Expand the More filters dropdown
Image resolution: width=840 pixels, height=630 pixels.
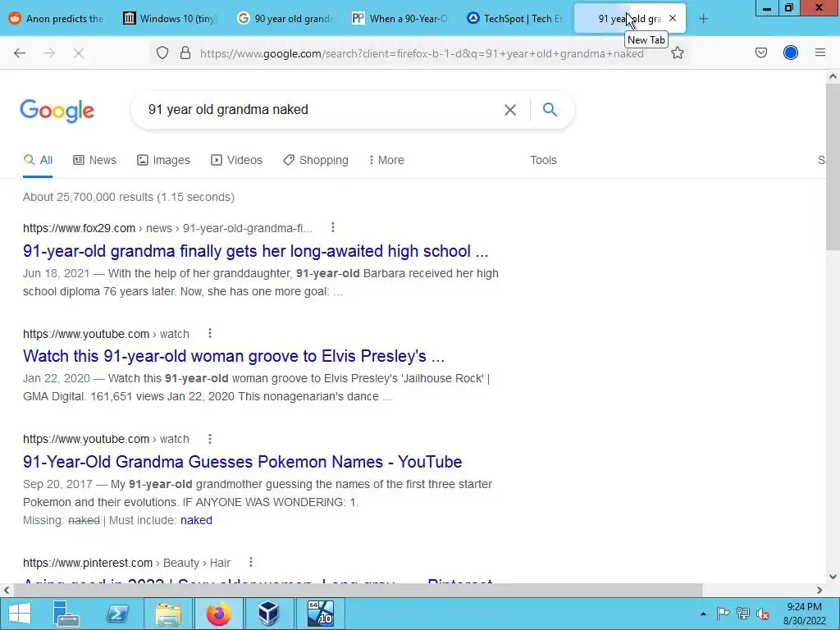[386, 160]
